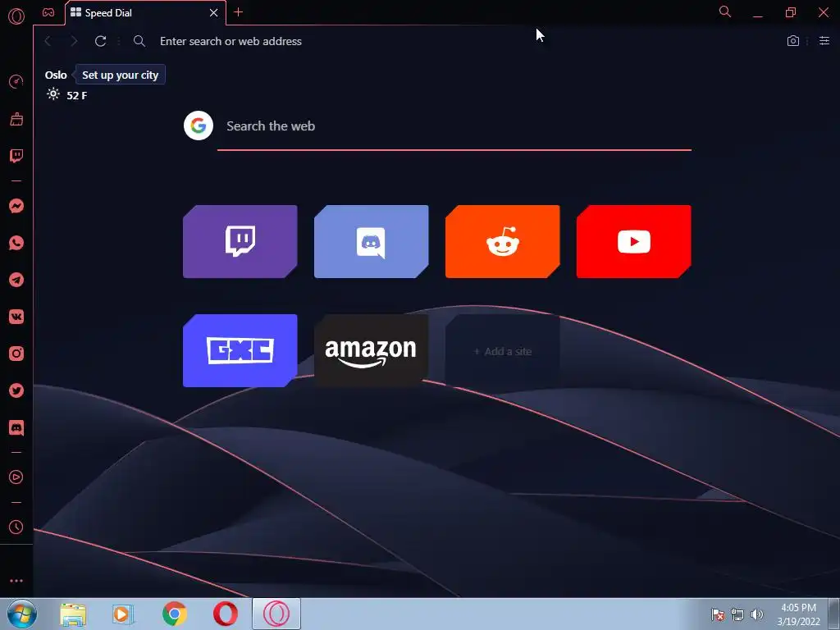Image resolution: width=840 pixels, height=630 pixels.
Task: Open the GXC speed dial tile
Action: tap(240, 351)
